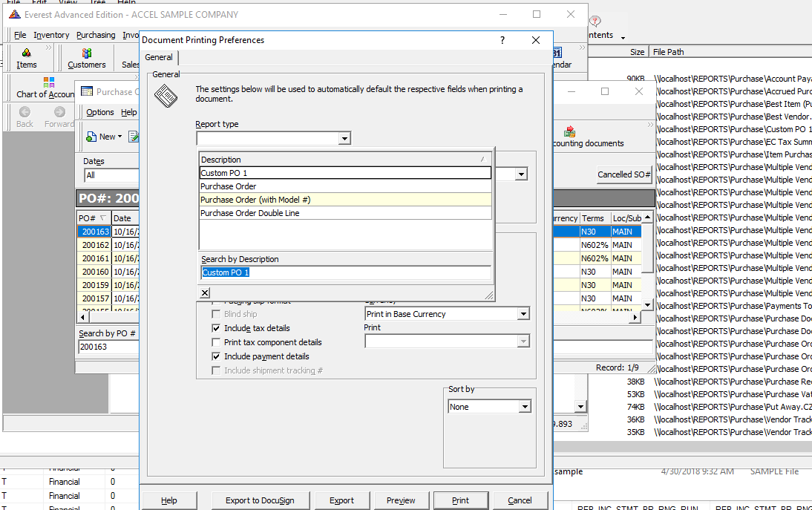This screenshot has width=812, height=510.
Task: Open the empty Print dropdown
Action: coord(523,341)
